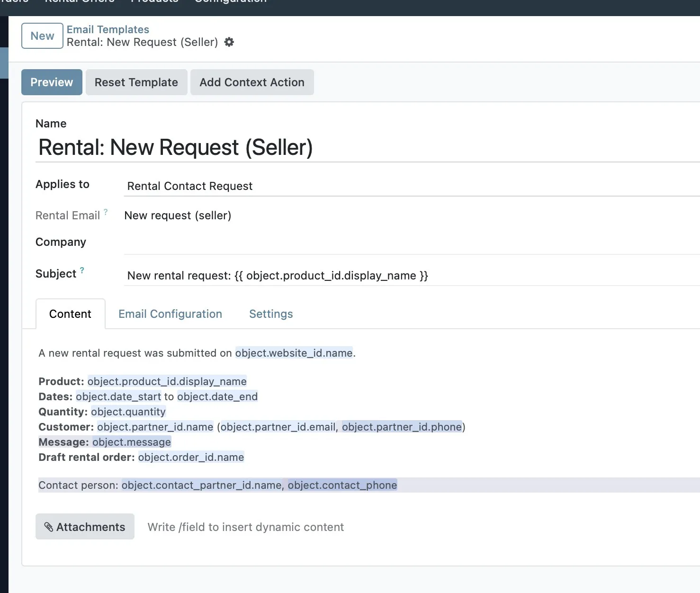The image size is (700, 593).
Task: Click Add Context Action button
Action: 252,82
